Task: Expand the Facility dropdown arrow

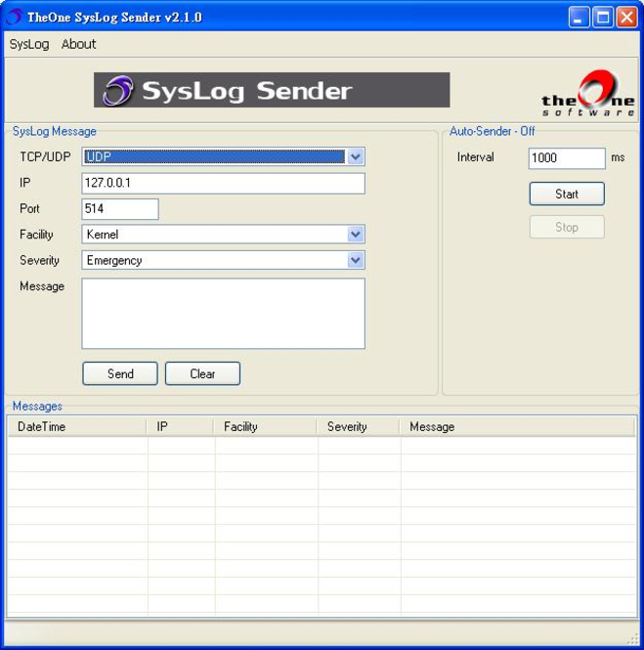Action: (x=356, y=235)
